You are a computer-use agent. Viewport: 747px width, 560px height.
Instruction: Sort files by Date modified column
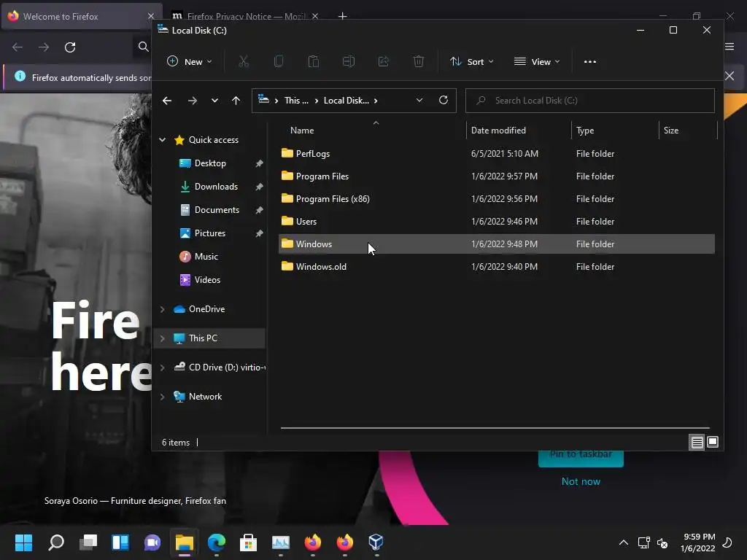pyautogui.click(x=498, y=130)
